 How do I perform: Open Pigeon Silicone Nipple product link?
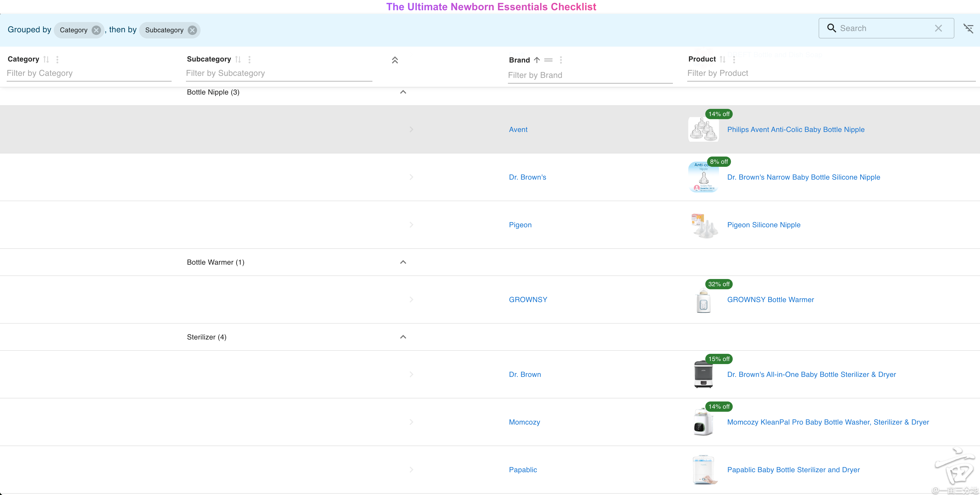(764, 225)
